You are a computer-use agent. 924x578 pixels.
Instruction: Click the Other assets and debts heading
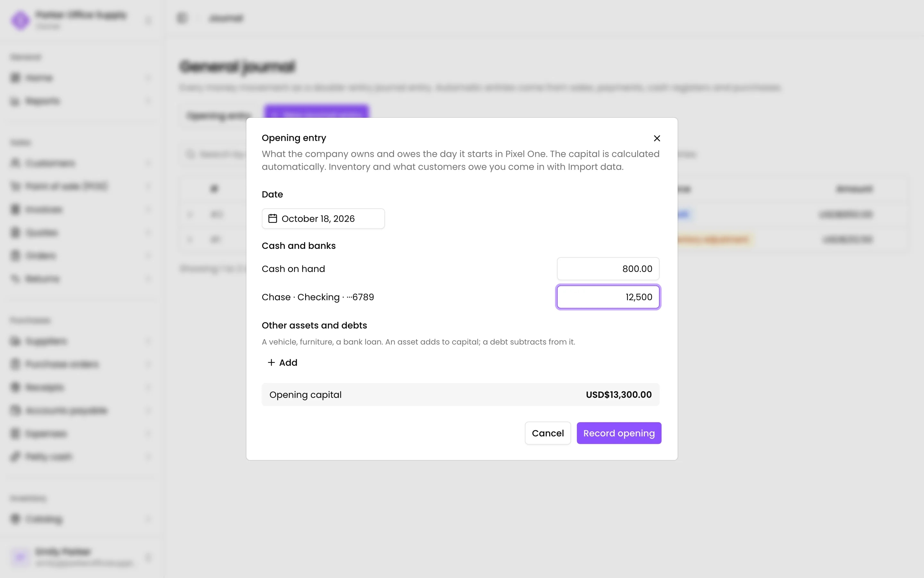point(314,325)
